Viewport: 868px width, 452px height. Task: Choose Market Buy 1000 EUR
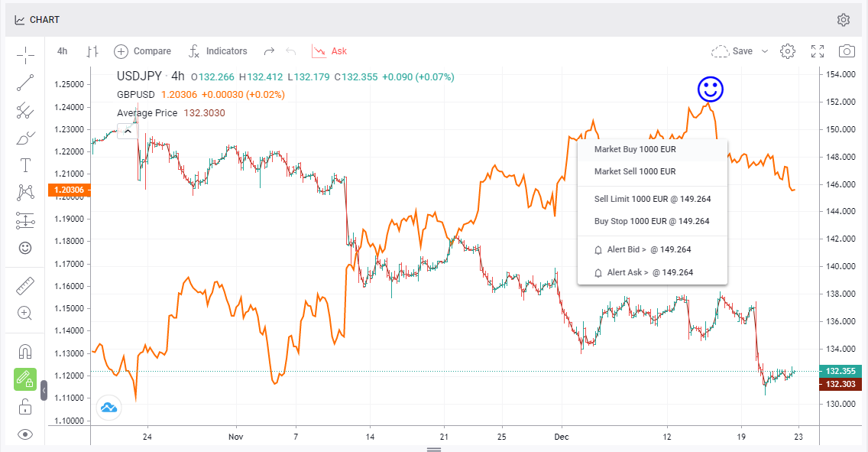tap(635, 150)
